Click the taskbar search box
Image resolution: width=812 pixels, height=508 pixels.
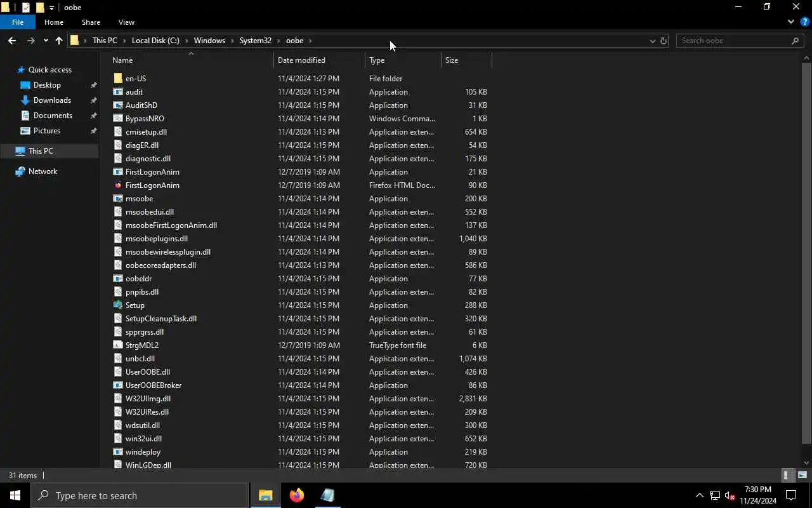[x=140, y=495]
